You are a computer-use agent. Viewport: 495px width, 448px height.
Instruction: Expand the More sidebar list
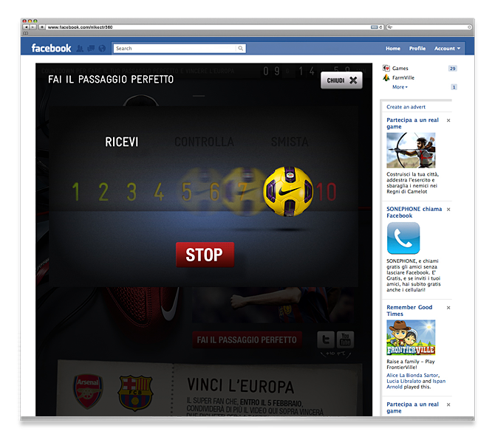tap(400, 87)
